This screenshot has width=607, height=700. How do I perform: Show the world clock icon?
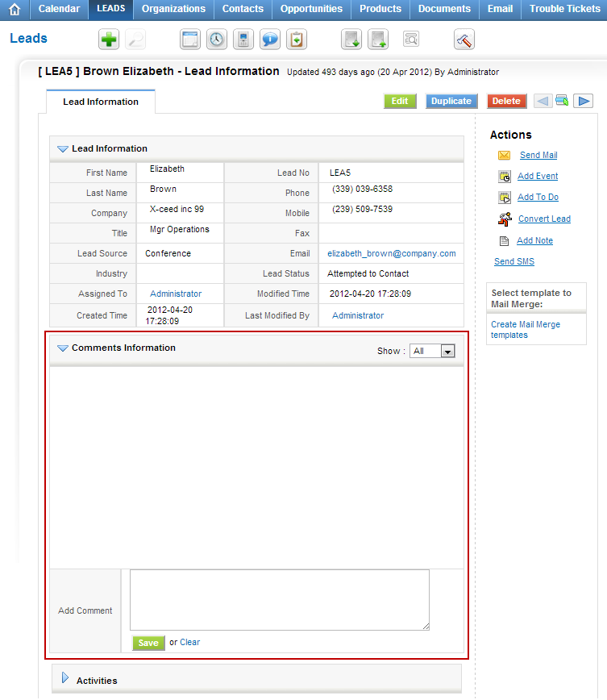pos(217,39)
